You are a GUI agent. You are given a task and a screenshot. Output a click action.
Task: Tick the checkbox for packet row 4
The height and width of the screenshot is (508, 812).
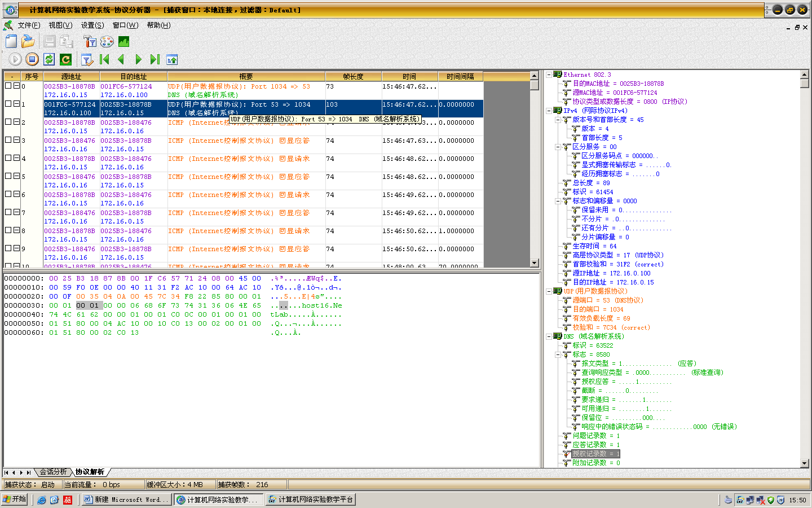tap(8, 158)
